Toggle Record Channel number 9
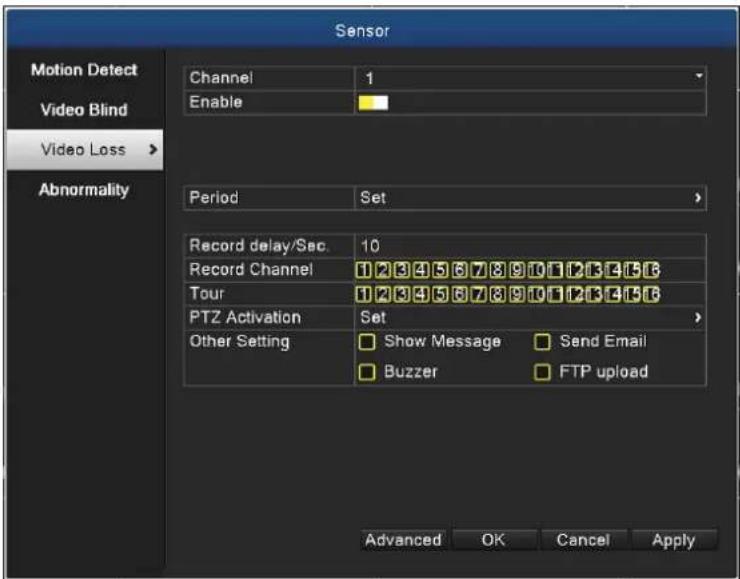The height and width of the screenshot is (579, 740). point(517,270)
